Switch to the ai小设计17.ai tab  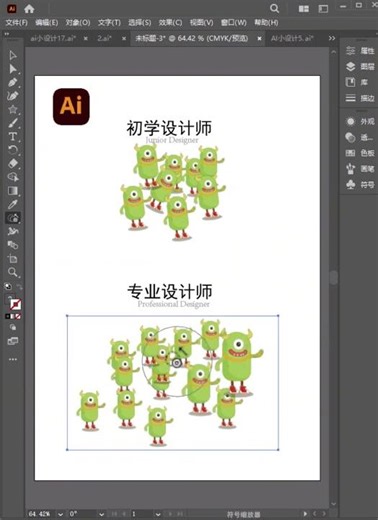pyautogui.click(x=53, y=38)
